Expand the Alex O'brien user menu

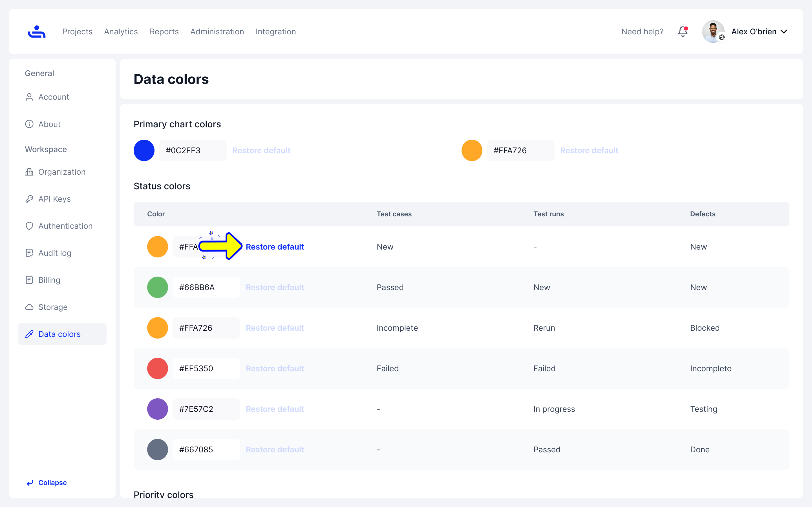784,32
